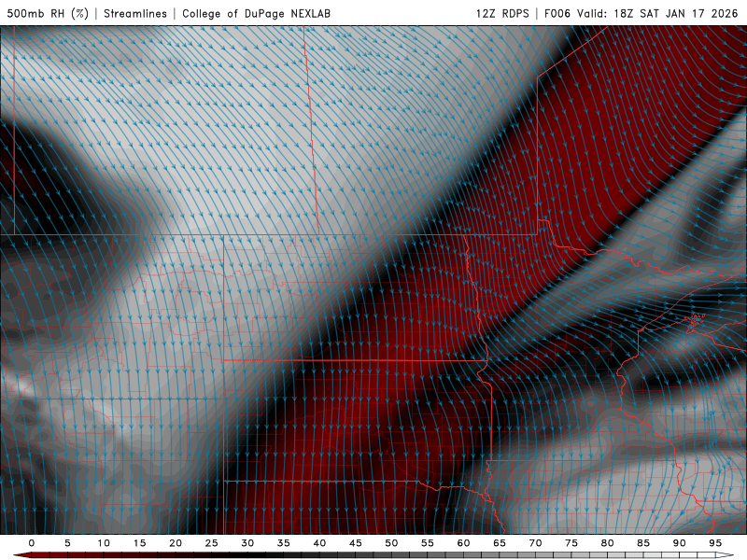Viewport: 747px width, 560px height.
Task: Click the '40' label on color scale
Action: (x=319, y=543)
